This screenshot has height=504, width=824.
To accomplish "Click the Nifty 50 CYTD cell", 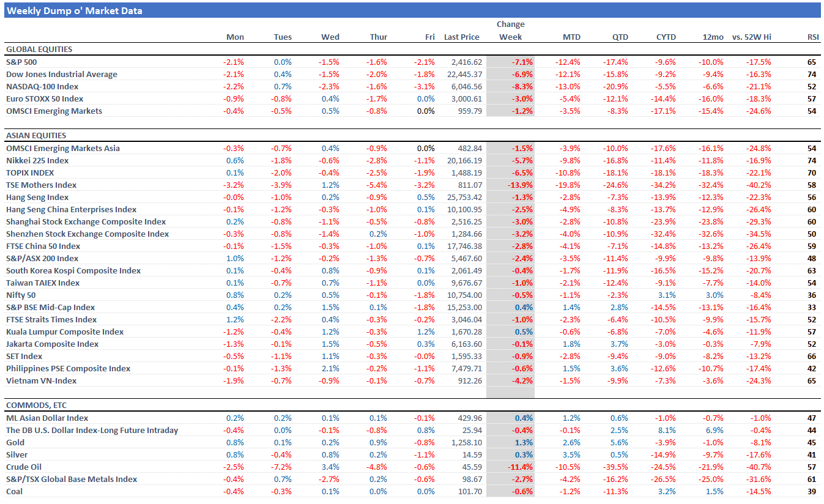I will (x=667, y=295).
